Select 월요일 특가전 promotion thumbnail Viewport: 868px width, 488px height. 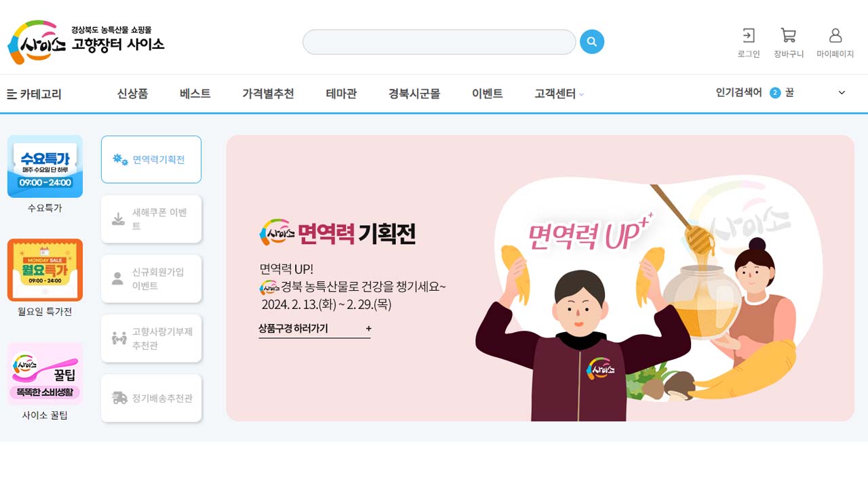45,270
